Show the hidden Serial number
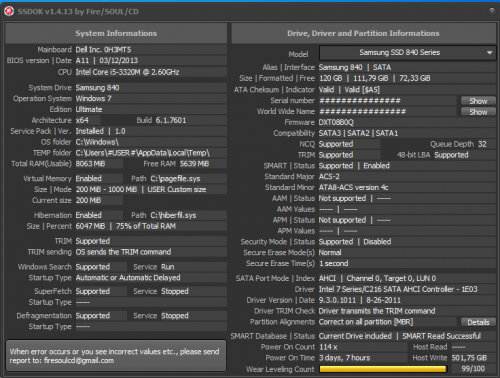Image resolution: width=500 pixels, height=378 pixels. coord(478,101)
